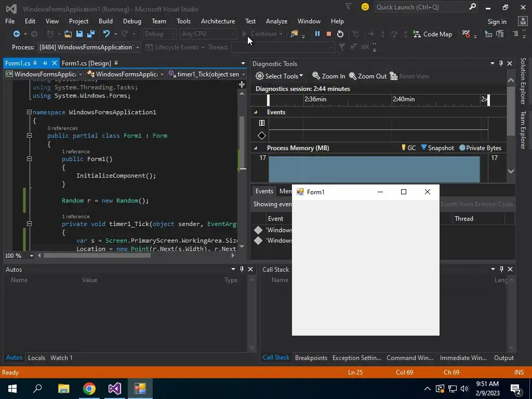The height and width of the screenshot is (399, 532).
Task: Toggle pin on Form1.cs tab
Action: tap(45, 63)
